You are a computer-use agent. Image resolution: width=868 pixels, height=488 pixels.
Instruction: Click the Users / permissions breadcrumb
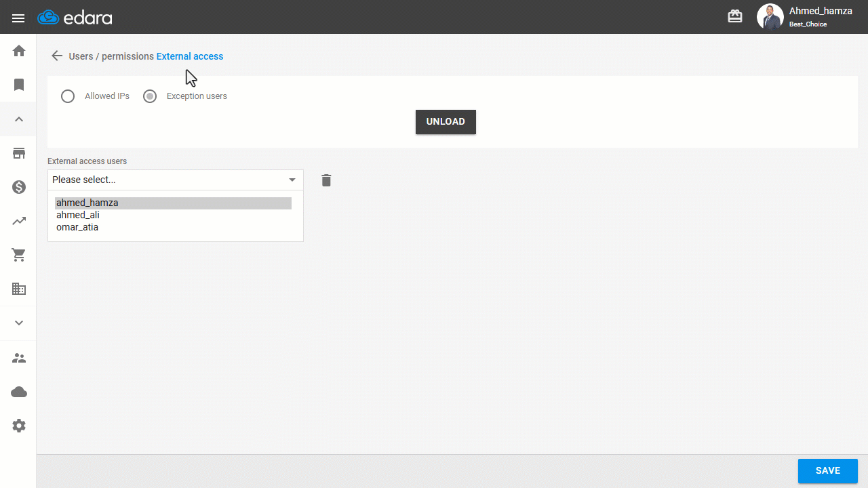[x=111, y=56]
